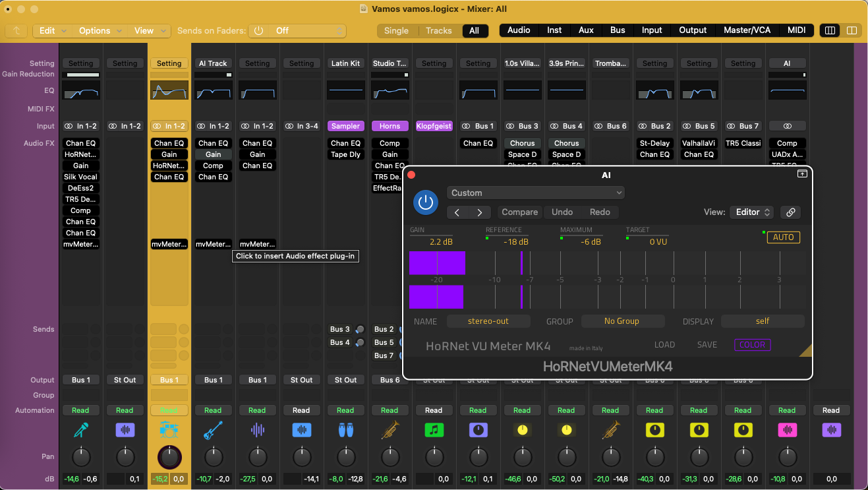Open the Custom preset dropdown
Screen dimensions: 868x490
coord(535,193)
